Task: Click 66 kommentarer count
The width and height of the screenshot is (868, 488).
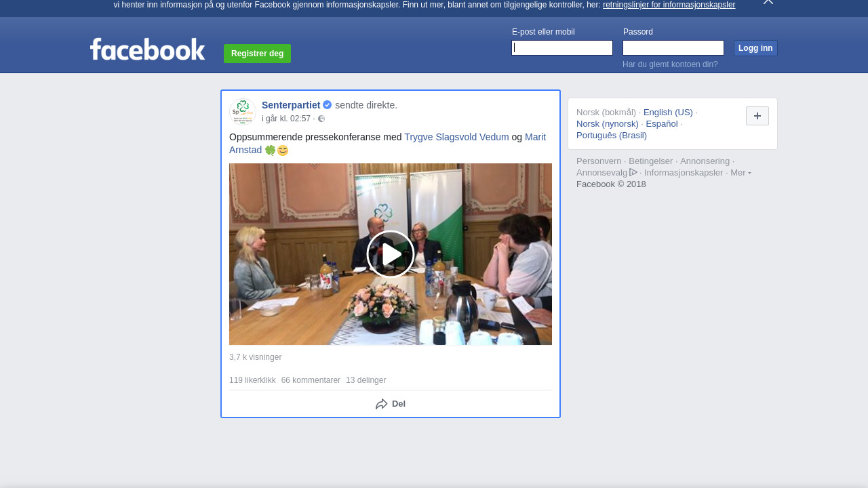Action: pos(311,380)
